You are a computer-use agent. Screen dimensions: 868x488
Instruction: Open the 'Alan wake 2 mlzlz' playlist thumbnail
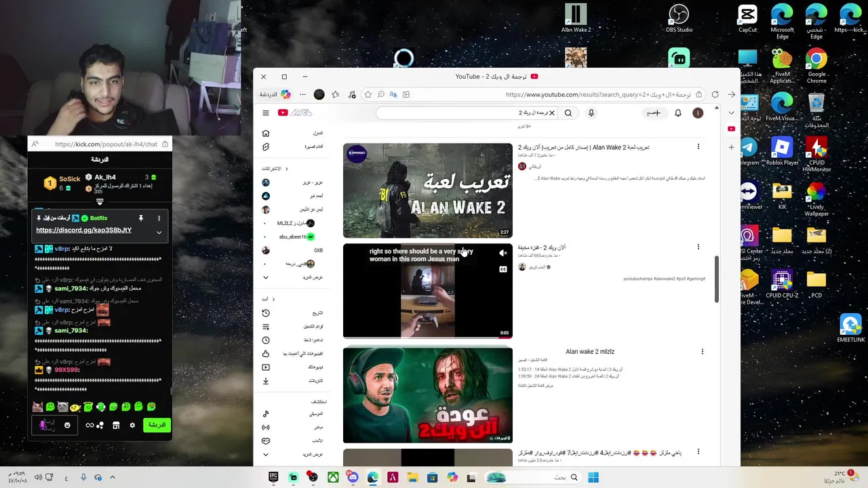click(x=428, y=395)
